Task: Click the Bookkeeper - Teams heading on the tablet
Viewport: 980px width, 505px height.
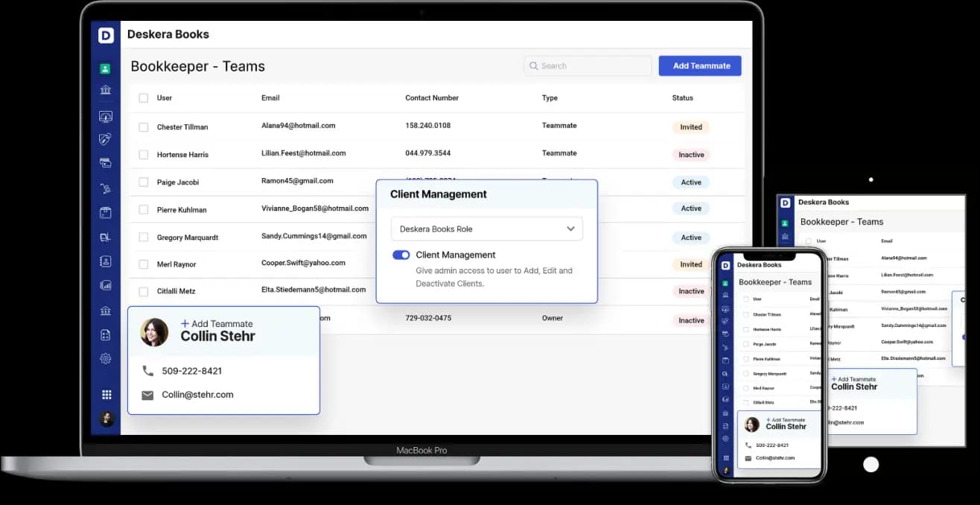Action: [x=841, y=222]
